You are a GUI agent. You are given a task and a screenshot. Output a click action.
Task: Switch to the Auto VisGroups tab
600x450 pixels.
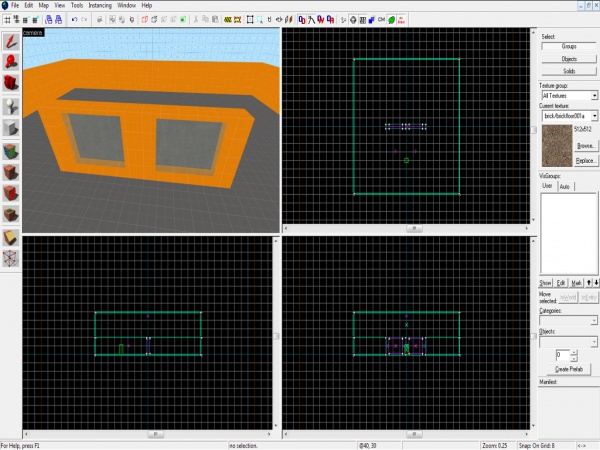pyautogui.click(x=565, y=186)
